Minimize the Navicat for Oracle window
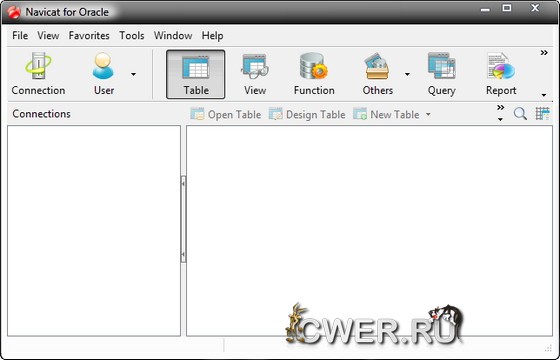 pyautogui.click(x=485, y=9)
